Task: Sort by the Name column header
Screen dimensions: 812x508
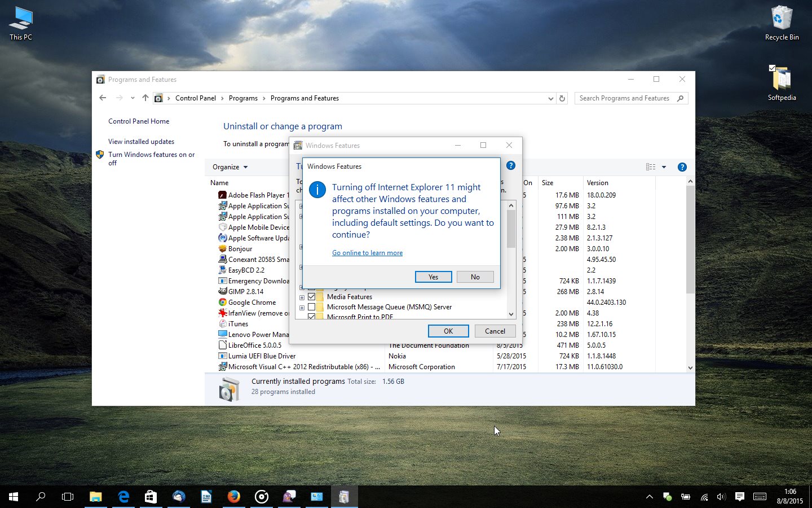Action: [219, 183]
